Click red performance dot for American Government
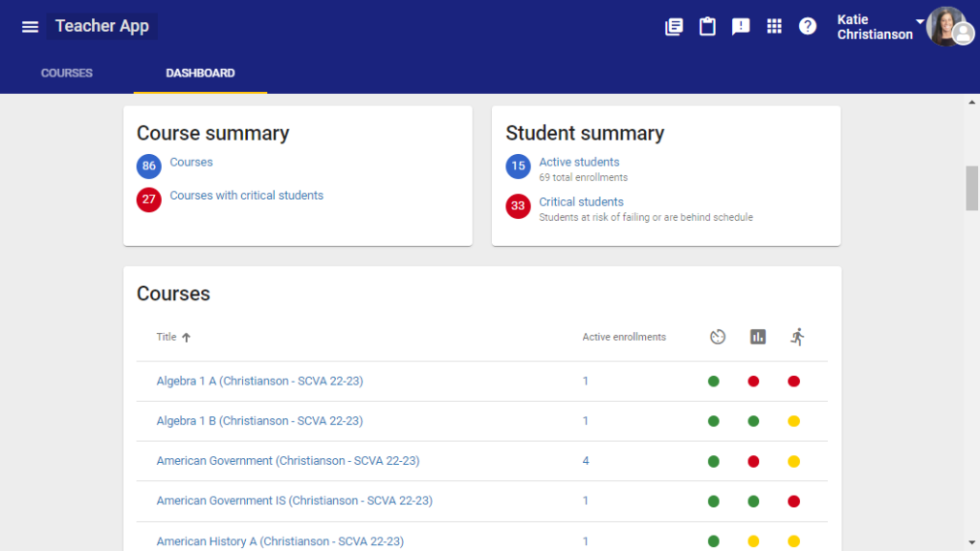The width and height of the screenshot is (980, 551). point(753,461)
